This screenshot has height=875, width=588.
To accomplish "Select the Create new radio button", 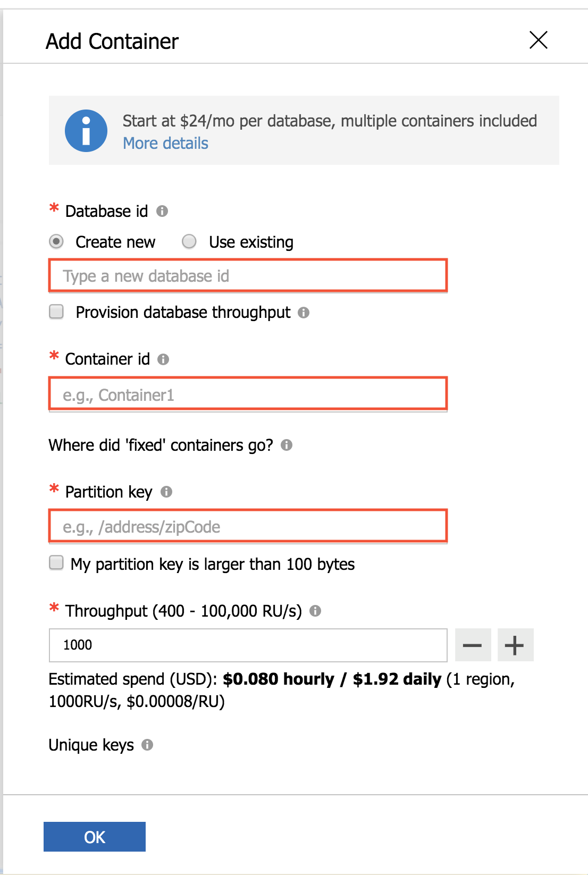I will pyautogui.click(x=56, y=242).
